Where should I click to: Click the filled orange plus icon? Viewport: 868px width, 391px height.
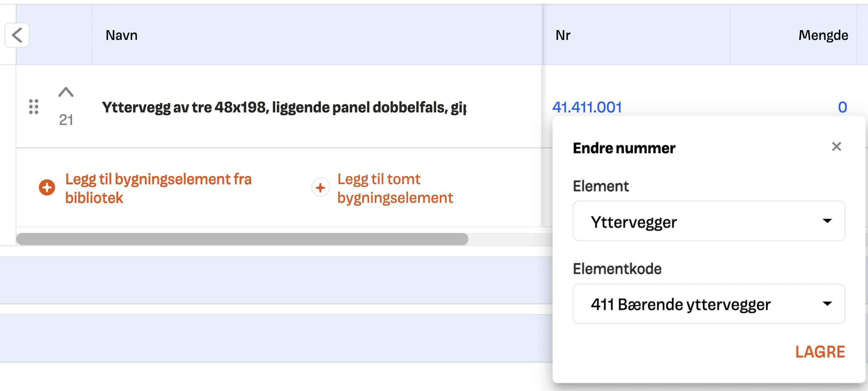47,187
